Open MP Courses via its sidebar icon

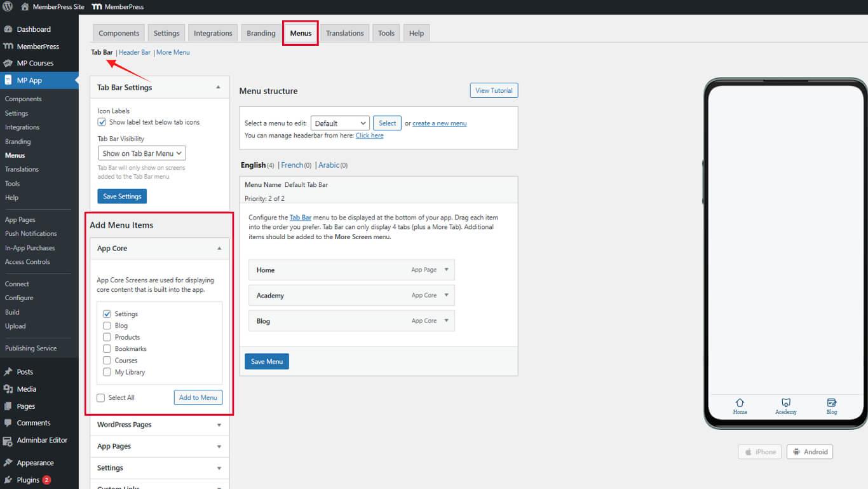click(x=8, y=63)
